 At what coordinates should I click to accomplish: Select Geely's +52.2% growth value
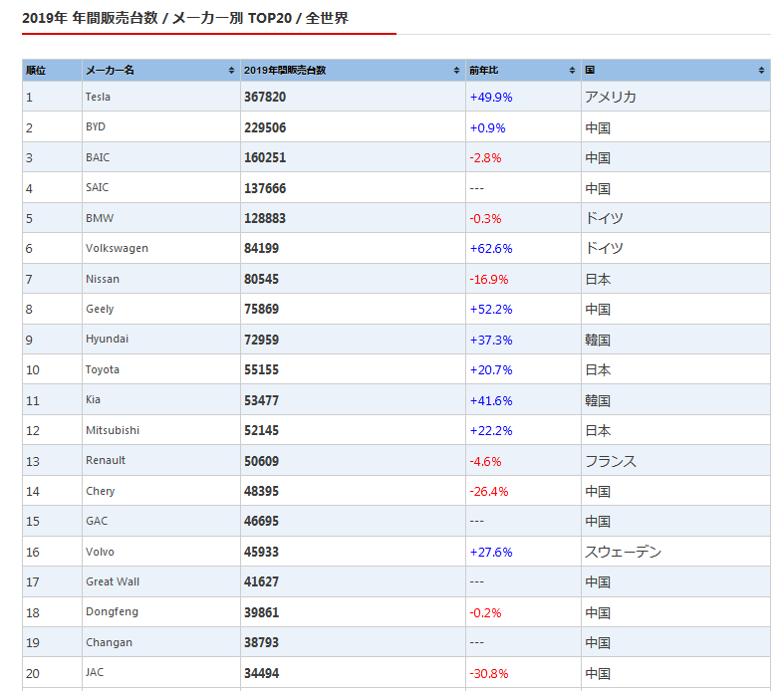490,310
